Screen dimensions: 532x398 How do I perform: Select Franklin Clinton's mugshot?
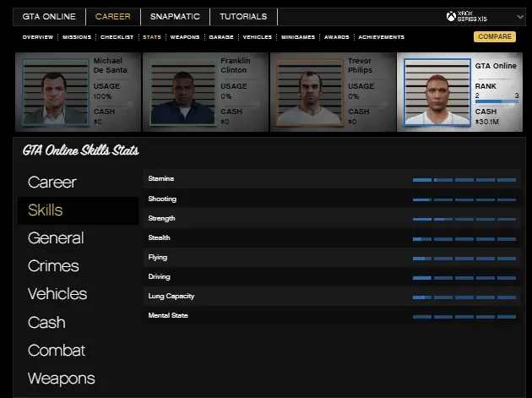(x=183, y=92)
